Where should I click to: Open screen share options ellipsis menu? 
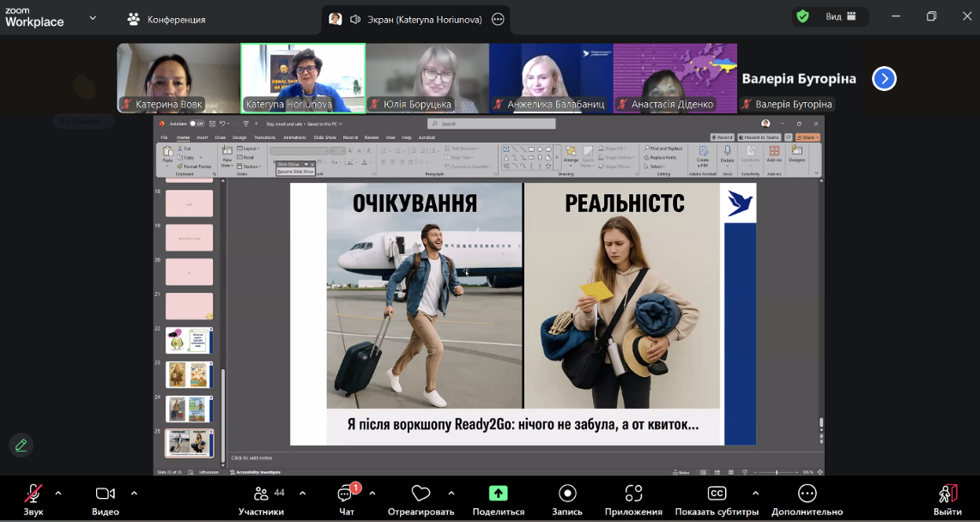497,19
